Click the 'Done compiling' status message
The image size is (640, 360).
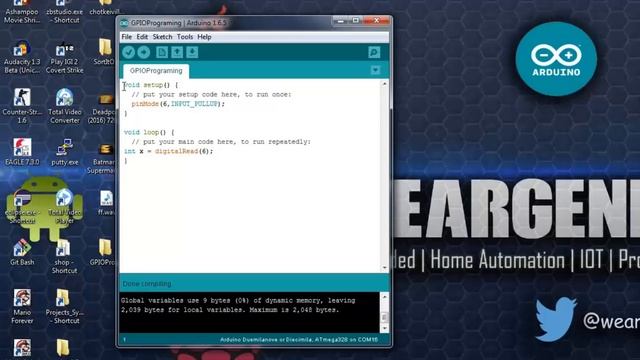[147, 283]
